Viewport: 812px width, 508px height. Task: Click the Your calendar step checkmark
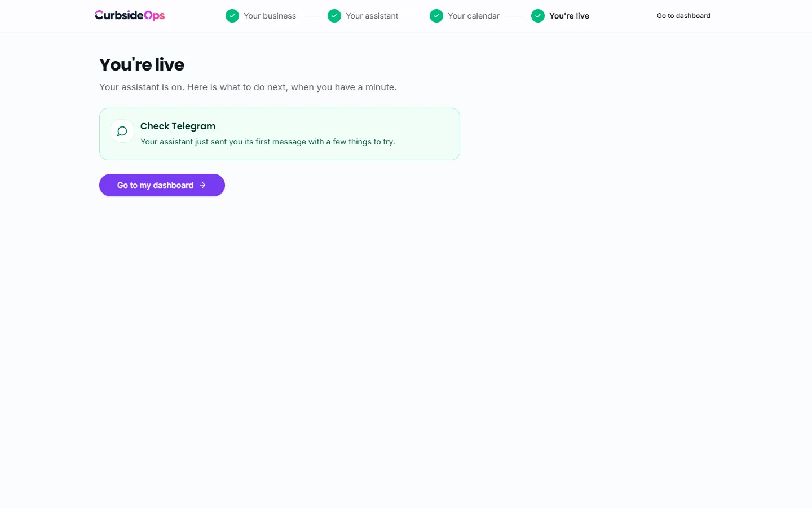tap(436, 16)
